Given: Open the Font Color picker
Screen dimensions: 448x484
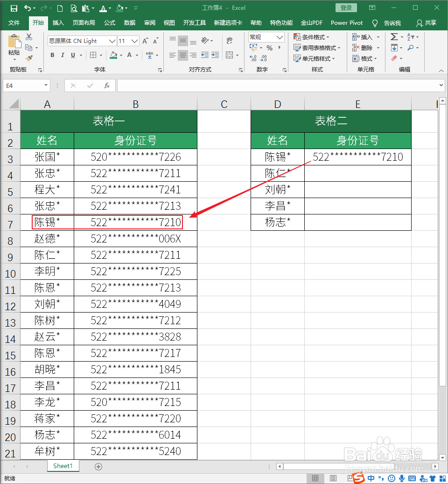Looking at the screenshot, I should point(130,55).
